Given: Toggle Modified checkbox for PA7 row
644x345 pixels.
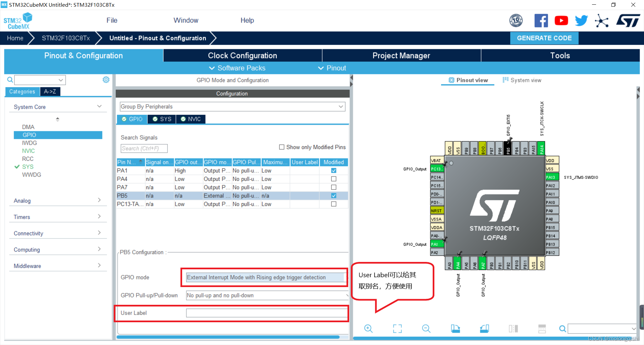Looking at the screenshot, I should click(333, 187).
